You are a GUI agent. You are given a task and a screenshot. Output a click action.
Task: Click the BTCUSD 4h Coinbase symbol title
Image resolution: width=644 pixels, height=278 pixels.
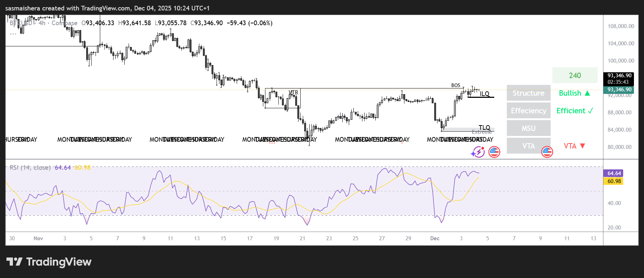point(43,23)
